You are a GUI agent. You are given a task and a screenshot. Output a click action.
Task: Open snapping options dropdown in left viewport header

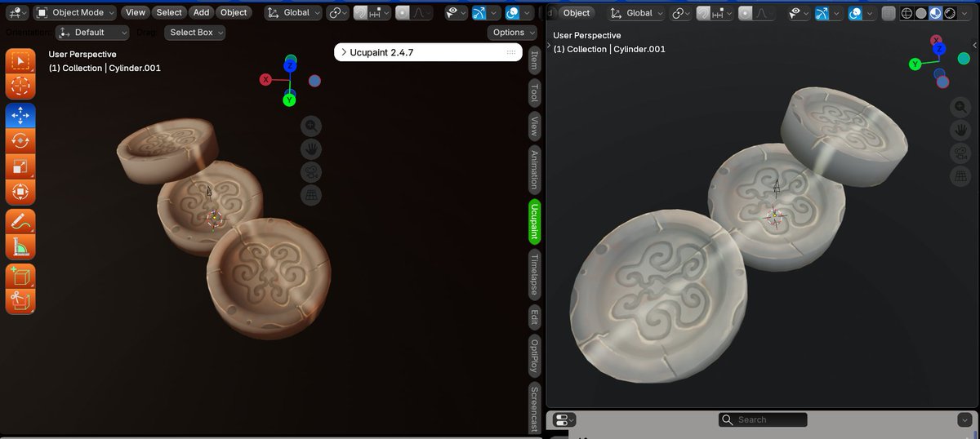(x=379, y=12)
